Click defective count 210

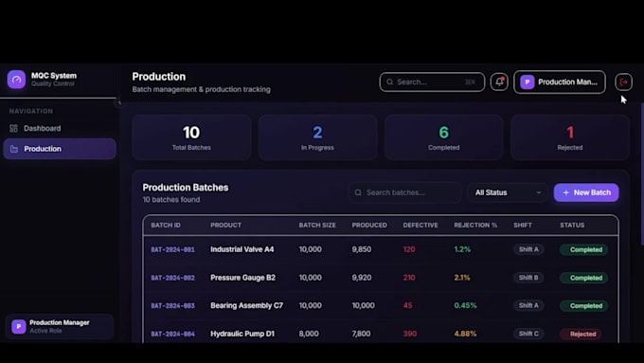[409, 278]
